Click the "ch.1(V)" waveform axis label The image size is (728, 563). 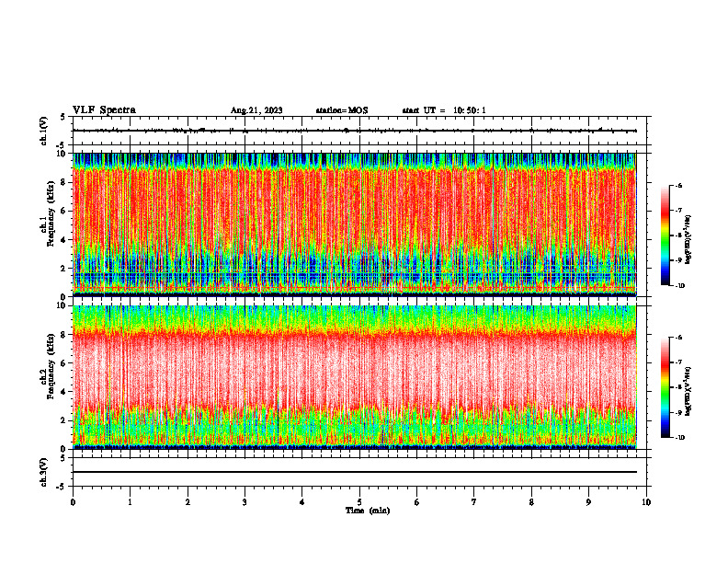44,131
